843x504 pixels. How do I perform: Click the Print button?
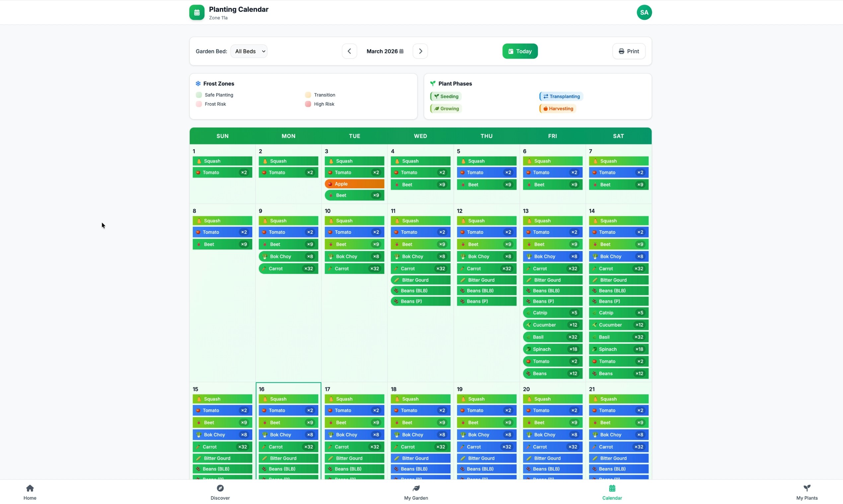coord(629,51)
